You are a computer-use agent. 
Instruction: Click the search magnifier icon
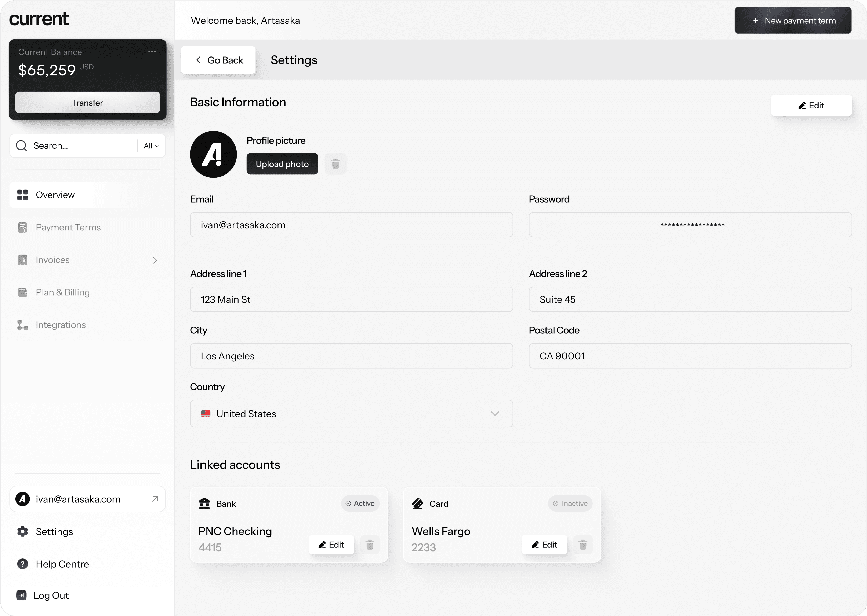22,146
